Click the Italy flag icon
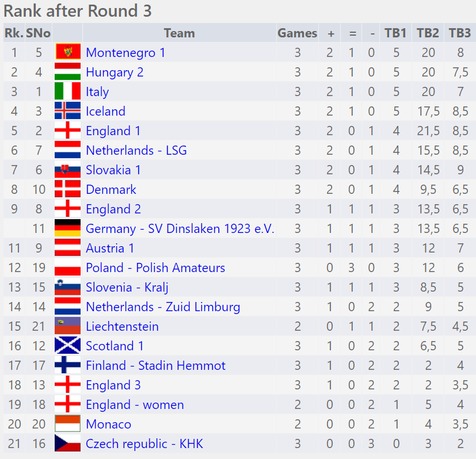This screenshot has width=476, height=459. tap(67, 92)
